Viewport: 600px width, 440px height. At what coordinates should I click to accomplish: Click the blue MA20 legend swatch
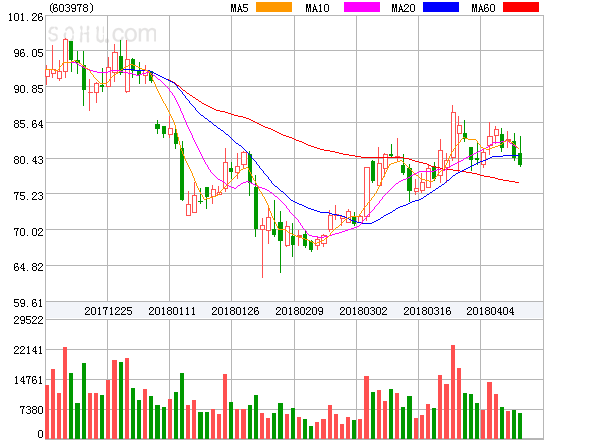441,7
